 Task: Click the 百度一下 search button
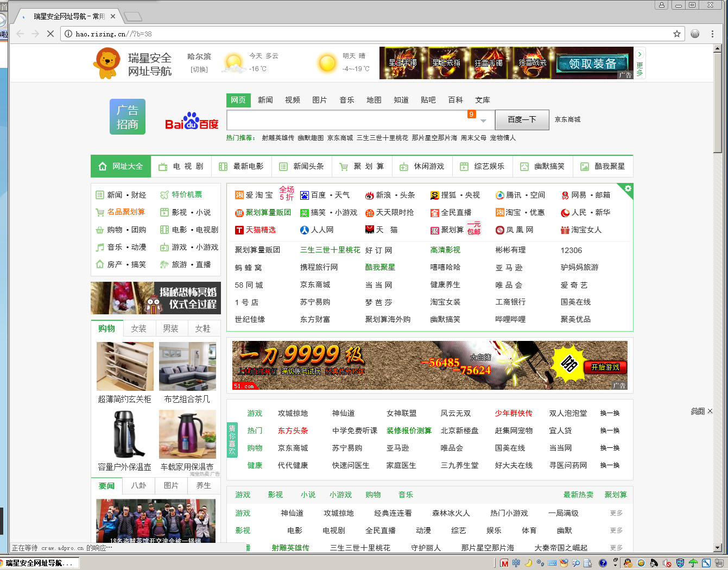(x=522, y=119)
